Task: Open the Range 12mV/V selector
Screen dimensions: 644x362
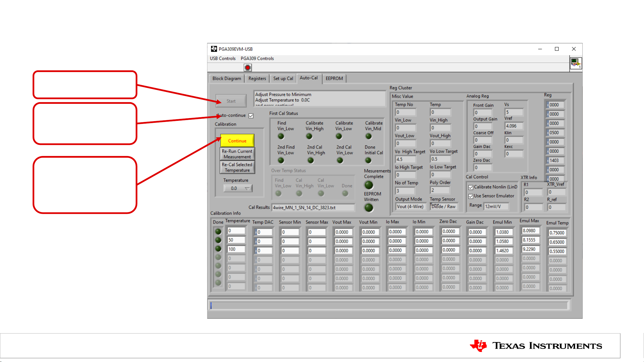Action: [x=496, y=207]
